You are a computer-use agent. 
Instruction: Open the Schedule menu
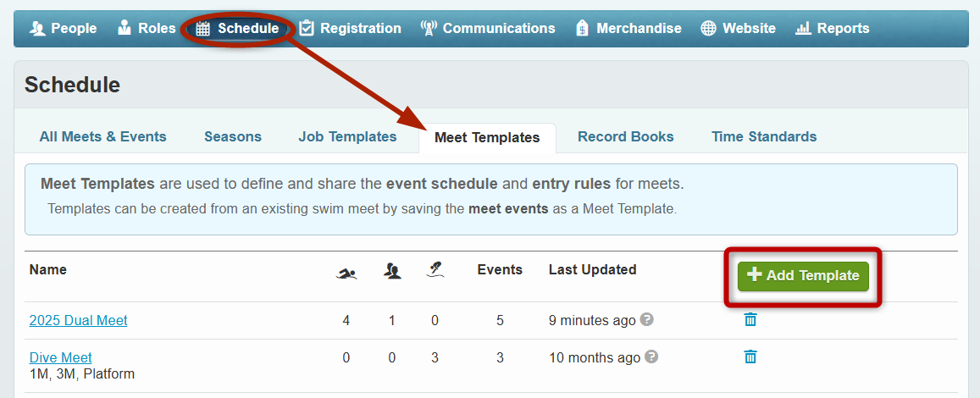[237, 28]
